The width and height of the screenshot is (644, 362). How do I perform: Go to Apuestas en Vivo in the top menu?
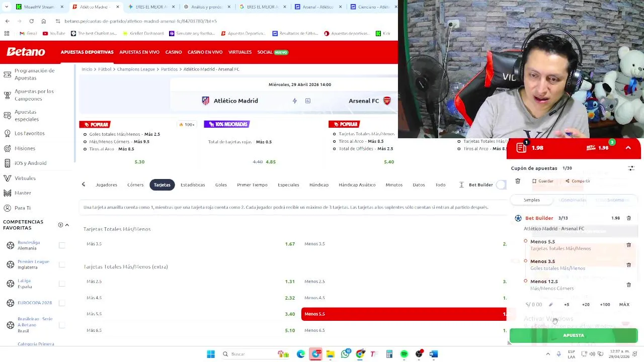pyautogui.click(x=139, y=52)
